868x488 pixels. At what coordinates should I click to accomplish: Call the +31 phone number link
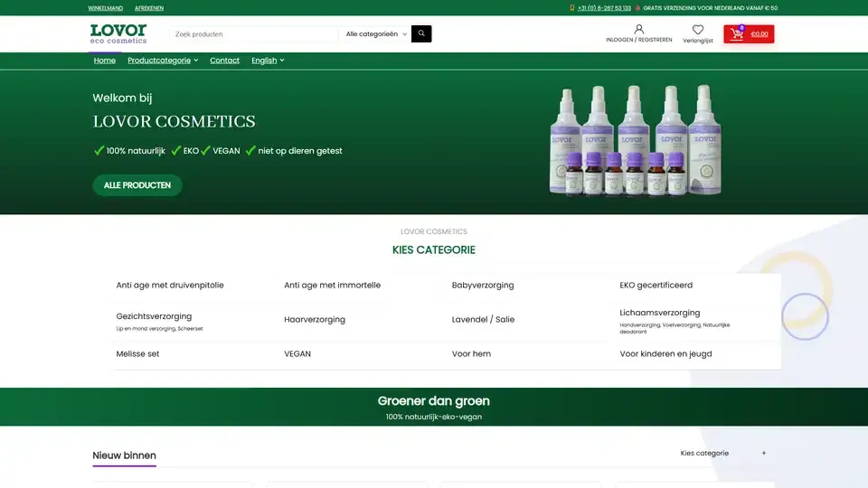(604, 8)
